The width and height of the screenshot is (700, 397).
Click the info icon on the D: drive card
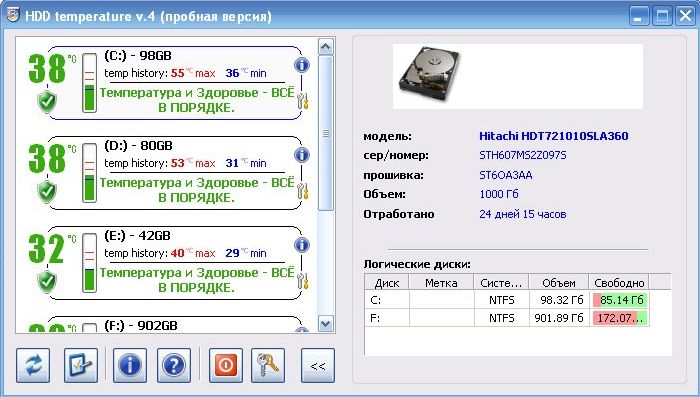click(302, 155)
